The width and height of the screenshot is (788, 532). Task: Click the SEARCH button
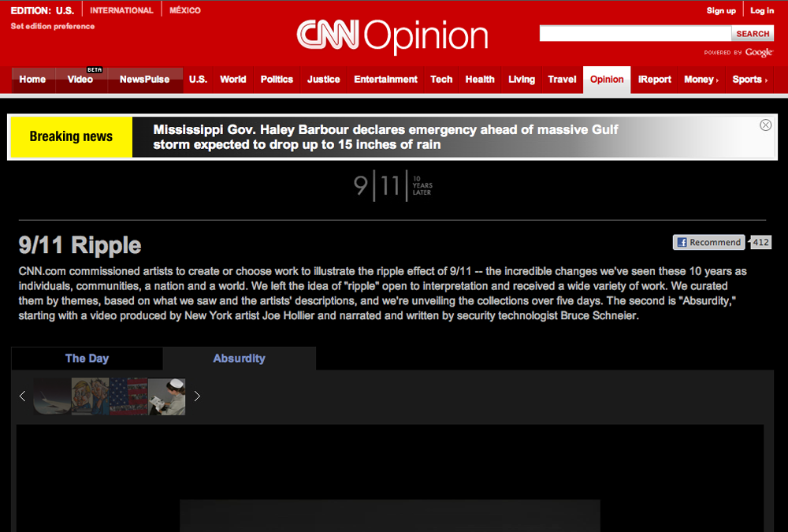click(x=753, y=34)
